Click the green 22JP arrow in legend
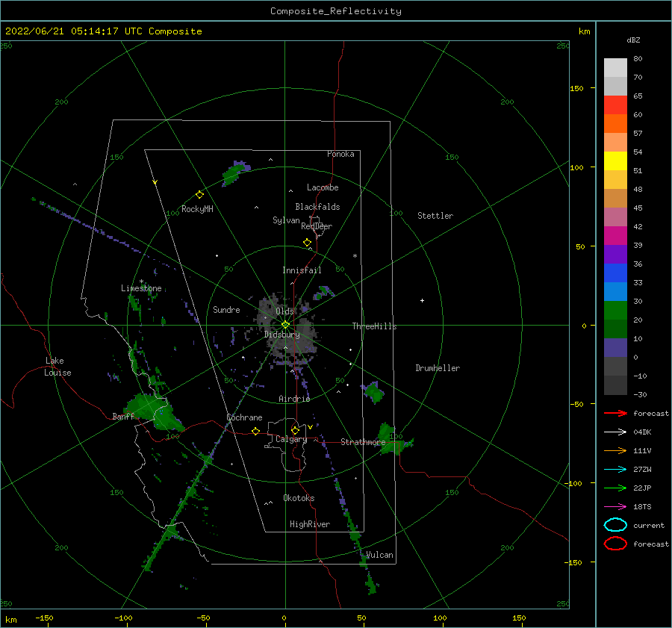 click(615, 488)
